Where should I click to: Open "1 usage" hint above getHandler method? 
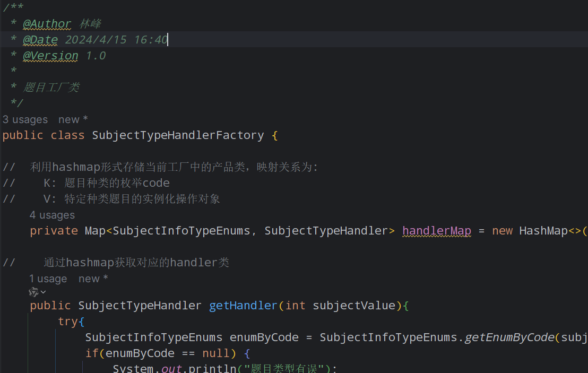48,279
